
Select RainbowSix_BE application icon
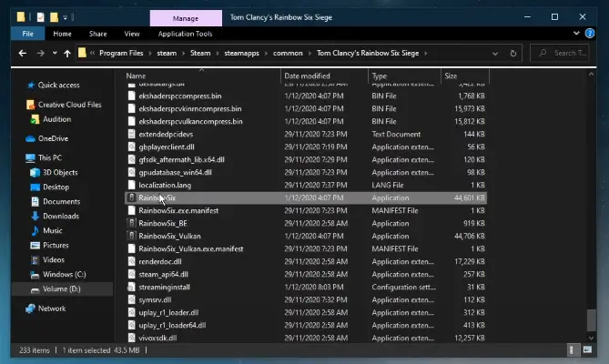point(132,223)
